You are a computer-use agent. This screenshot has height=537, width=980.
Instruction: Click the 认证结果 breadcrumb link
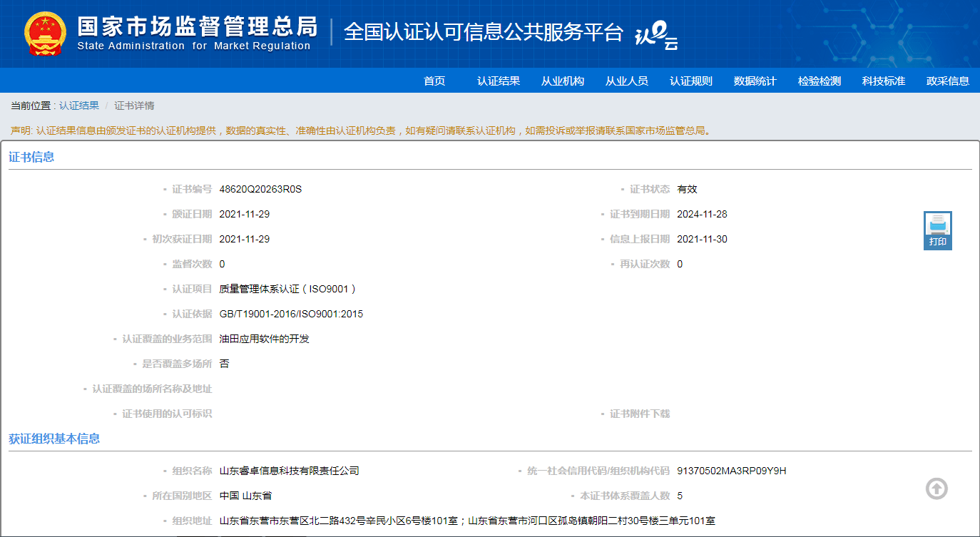[79, 106]
